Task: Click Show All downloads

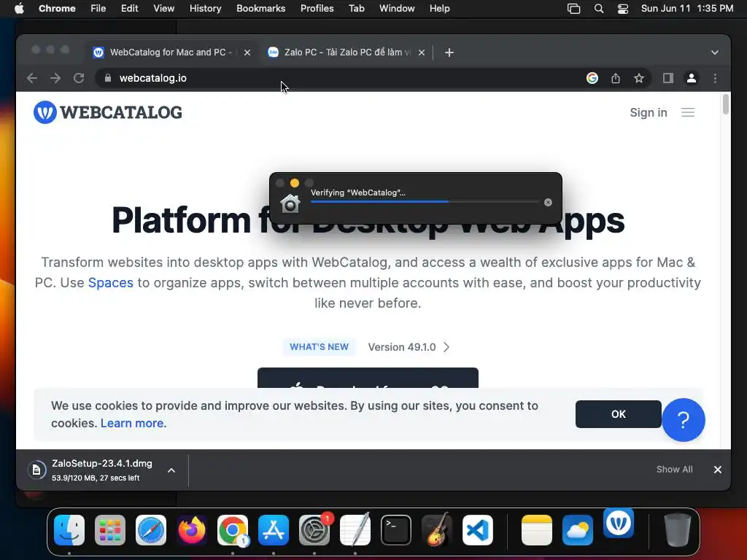Action: pyautogui.click(x=674, y=470)
